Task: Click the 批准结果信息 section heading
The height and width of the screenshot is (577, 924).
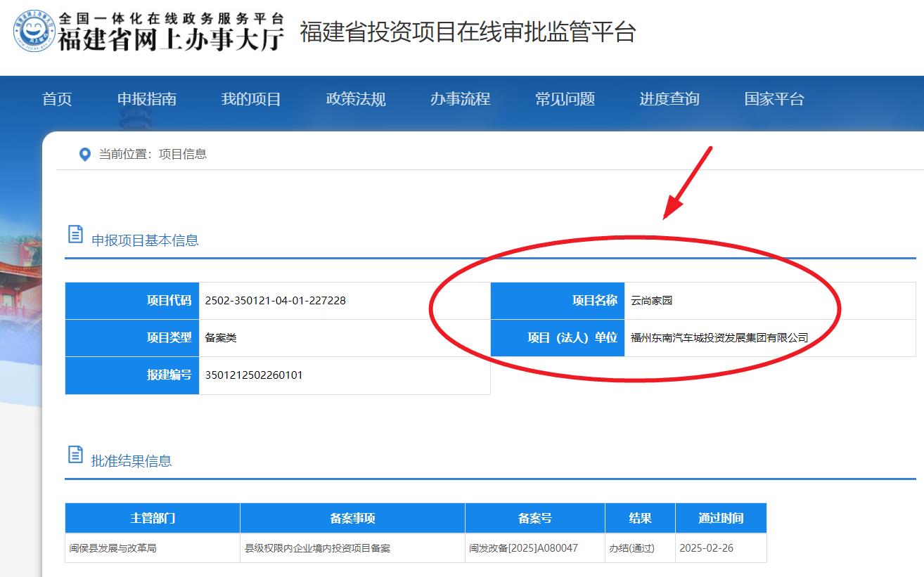Action: 131,461
